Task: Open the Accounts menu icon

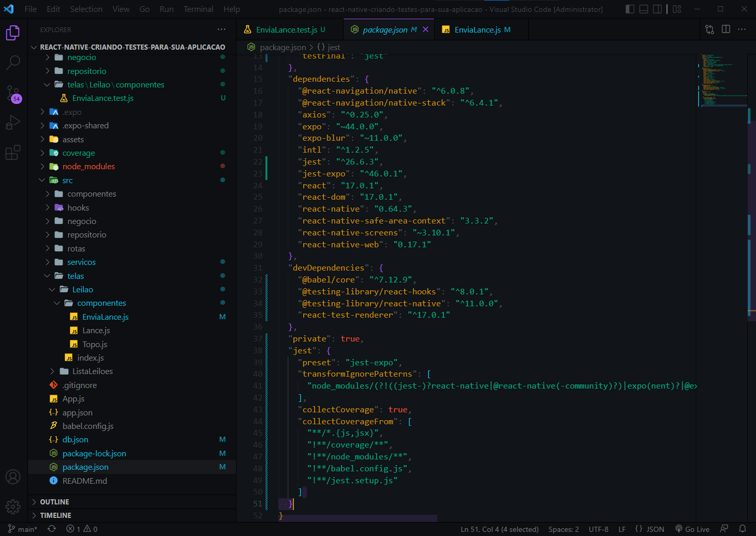Action: pyautogui.click(x=13, y=477)
